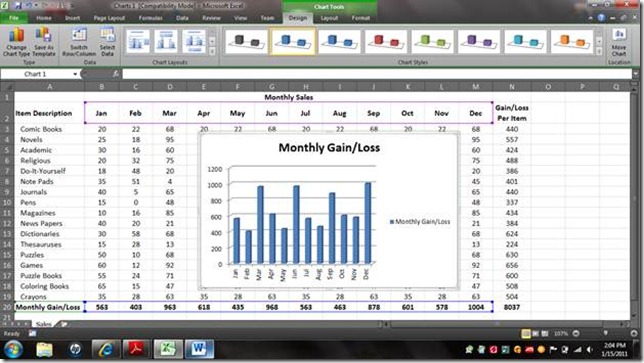The width and height of the screenshot is (644, 363).
Task: Switch to the Formulas tab
Action: pos(150,18)
